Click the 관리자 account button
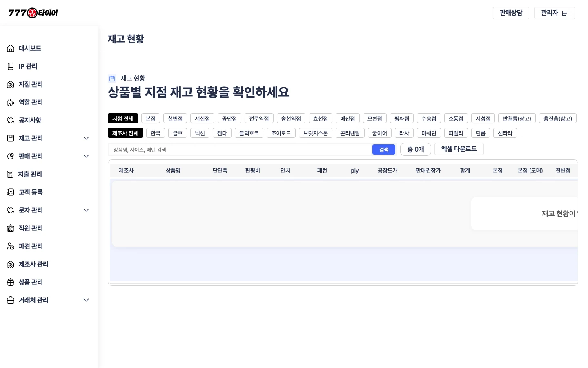The height and width of the screenshot is (368, 588). coord(555,13)
